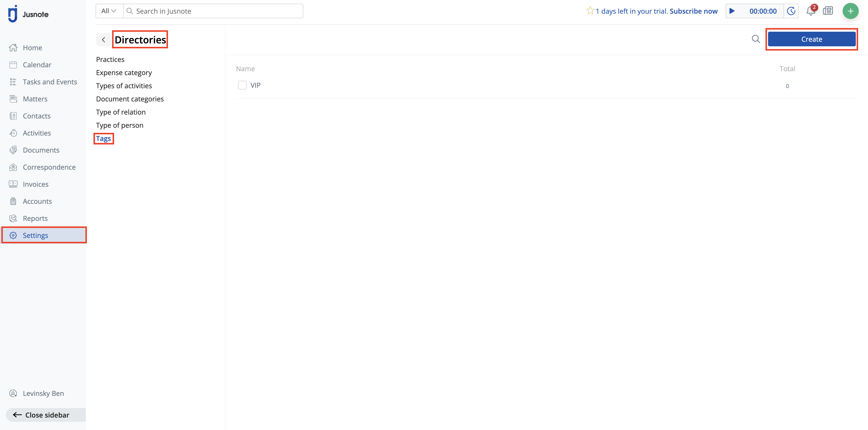Navigate to Contacts

[x=36, y=116]
